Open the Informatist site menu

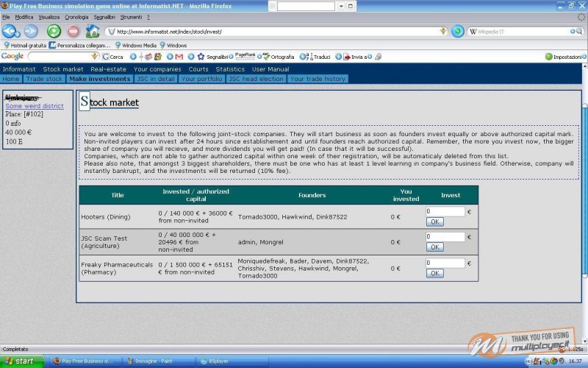19,69
